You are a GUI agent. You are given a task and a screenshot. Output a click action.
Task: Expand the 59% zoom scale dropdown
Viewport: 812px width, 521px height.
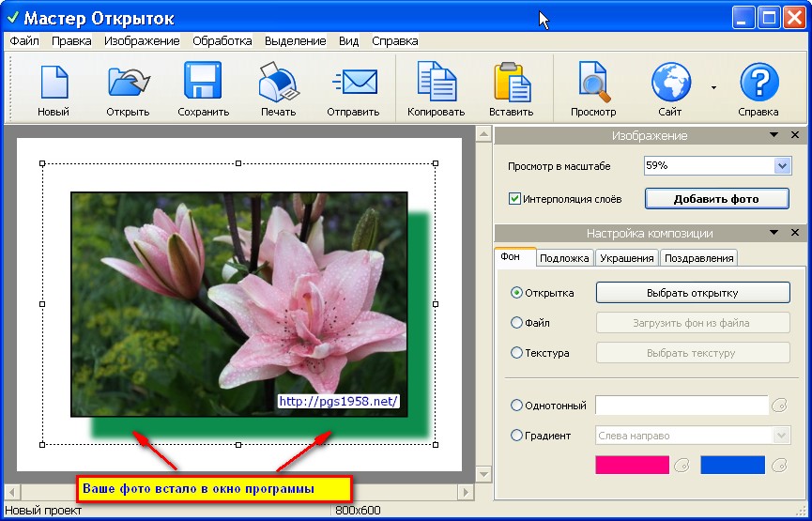coord(782,166)
